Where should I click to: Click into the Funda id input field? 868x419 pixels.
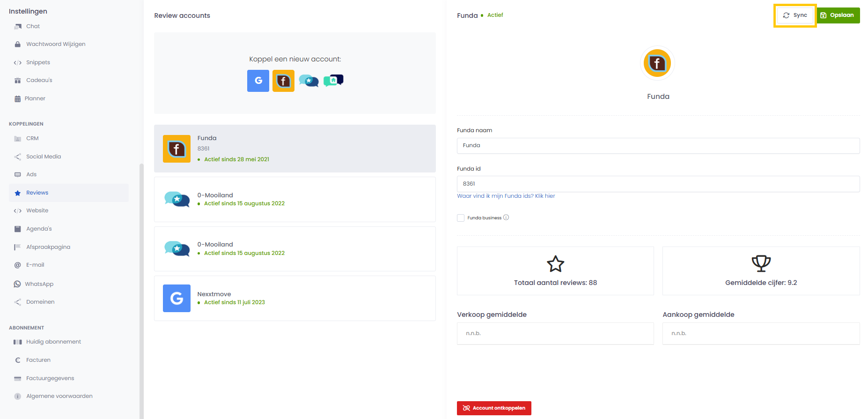point(658,184)
